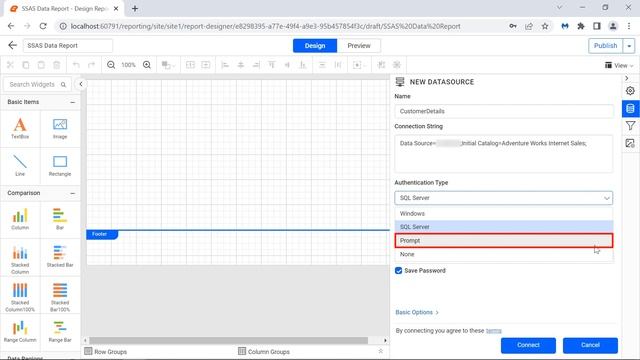
Task: Select the Stacked Column100% widget
Action: (20, 297)
